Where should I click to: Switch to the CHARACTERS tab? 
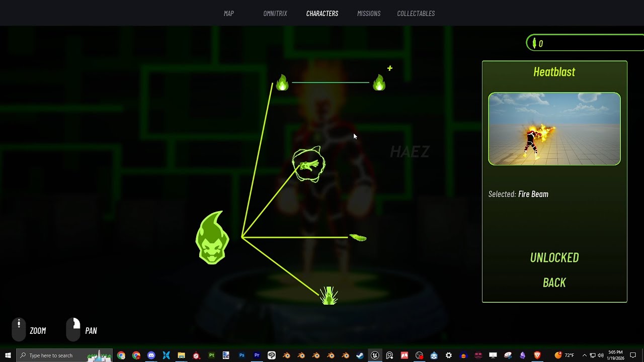pyautogui.click(x=322, y=14)
